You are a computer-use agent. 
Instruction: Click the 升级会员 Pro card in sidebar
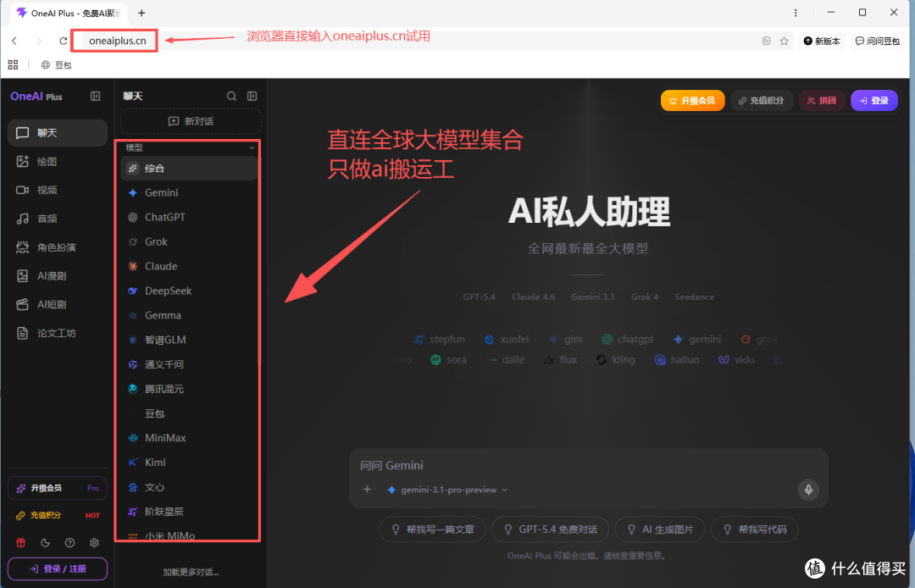click(x=58, y=488)
